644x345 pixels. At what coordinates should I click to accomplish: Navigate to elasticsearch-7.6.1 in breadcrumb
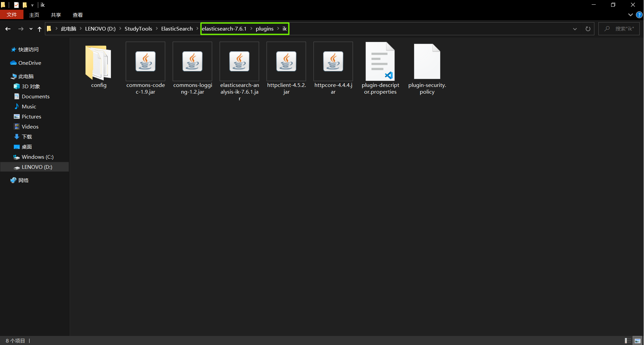[224, 29]
